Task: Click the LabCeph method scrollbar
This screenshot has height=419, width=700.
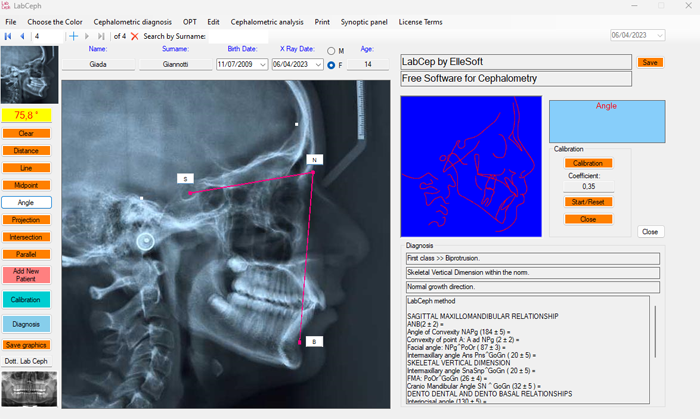Action: point(655,332)
